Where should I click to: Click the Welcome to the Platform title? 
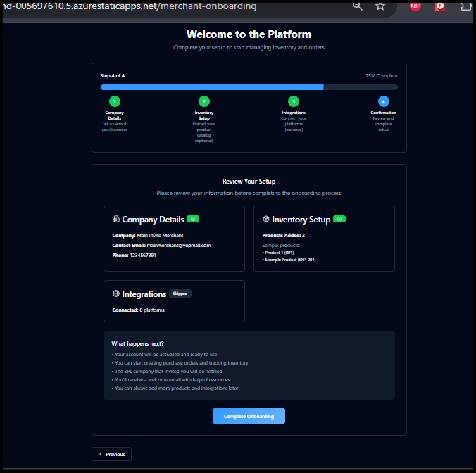[x=249, y=34]
